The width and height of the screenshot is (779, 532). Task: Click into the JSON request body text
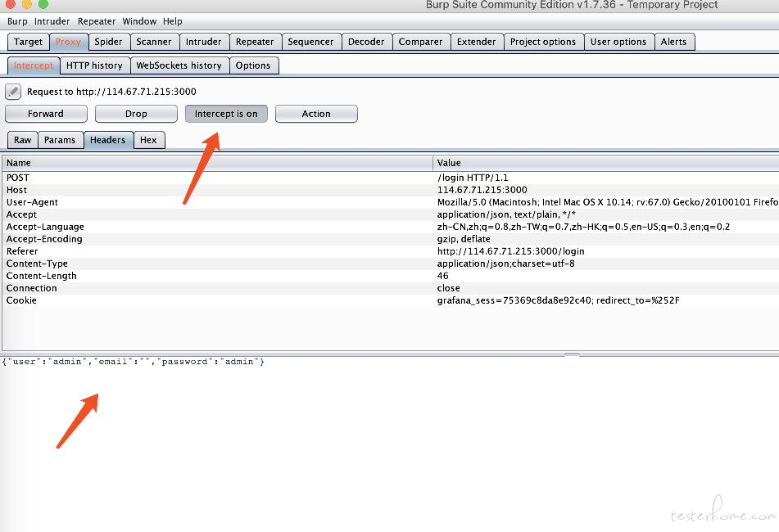[134, 362]
